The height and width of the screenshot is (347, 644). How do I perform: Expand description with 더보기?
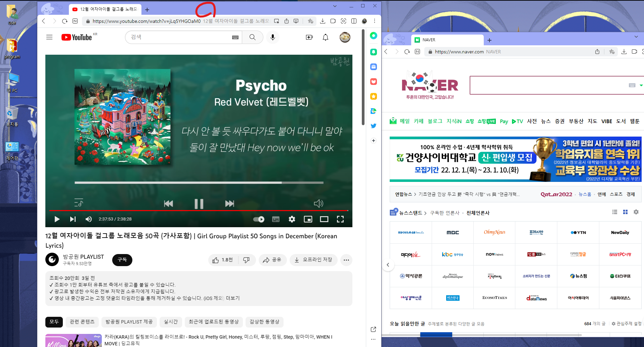point(233,298)
